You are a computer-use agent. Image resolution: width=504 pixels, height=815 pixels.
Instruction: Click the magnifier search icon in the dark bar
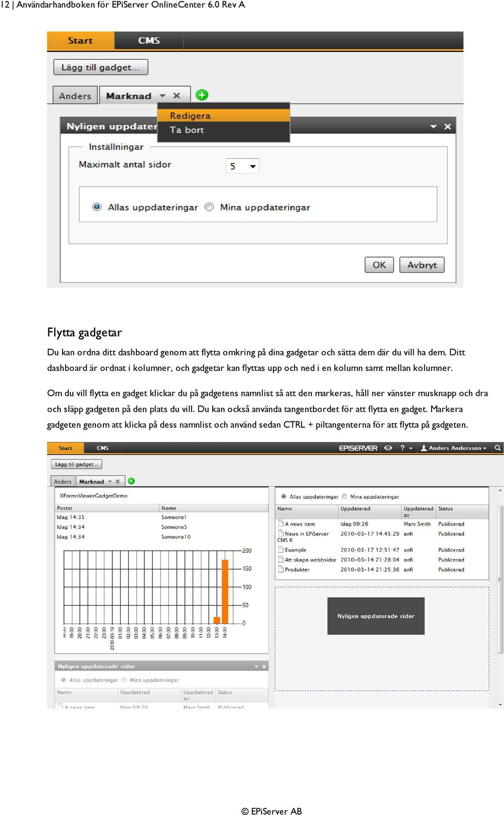pyautogui.click(x=498, y=448)
